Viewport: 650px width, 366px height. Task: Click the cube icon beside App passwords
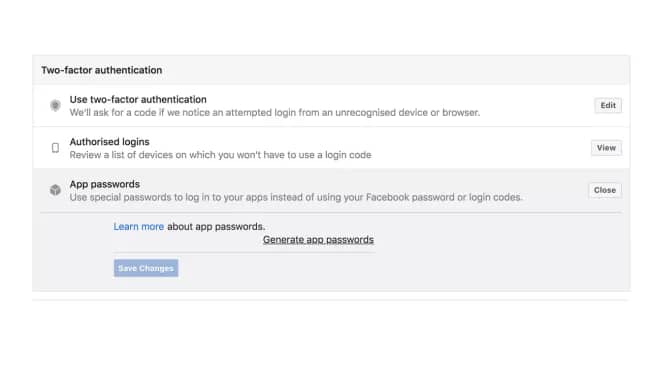pyautogui.click(x=55, y=190)
